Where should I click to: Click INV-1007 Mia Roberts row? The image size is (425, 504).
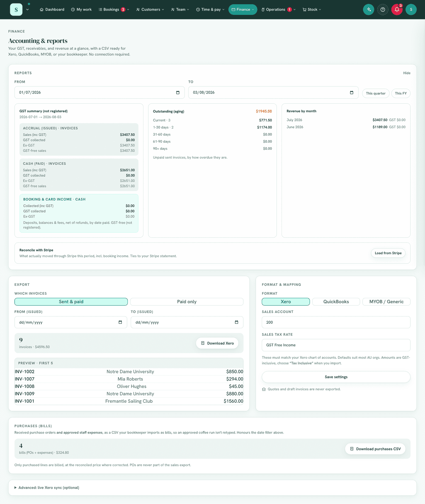129,379
